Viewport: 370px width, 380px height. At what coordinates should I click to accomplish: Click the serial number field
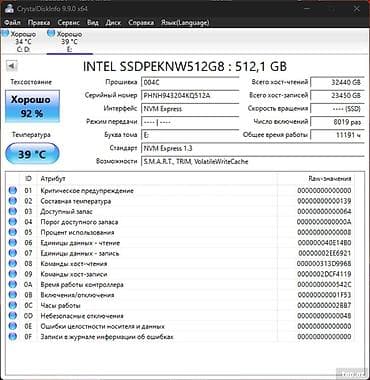point(190,95)
